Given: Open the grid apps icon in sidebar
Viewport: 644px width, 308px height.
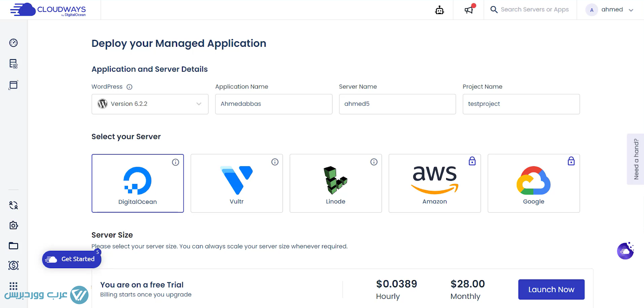Looking at the screenshot, I should (14, 286).
